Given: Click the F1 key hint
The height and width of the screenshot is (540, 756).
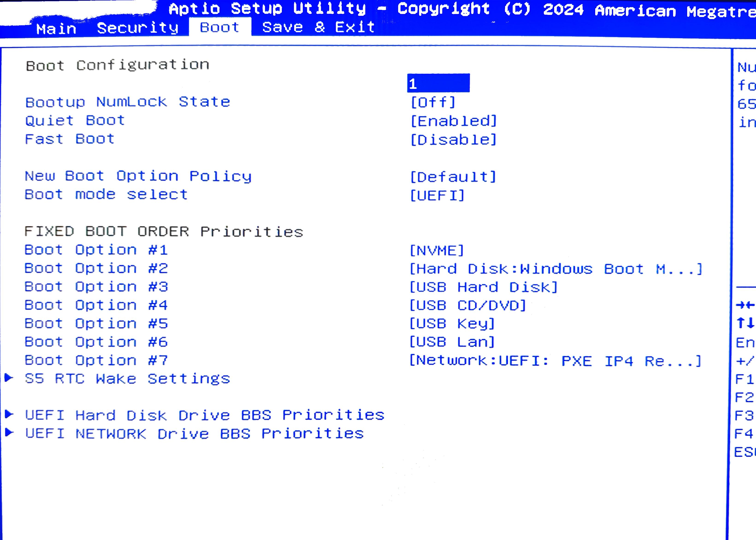Looking at the screenshot, I should [x=745, y=379].
